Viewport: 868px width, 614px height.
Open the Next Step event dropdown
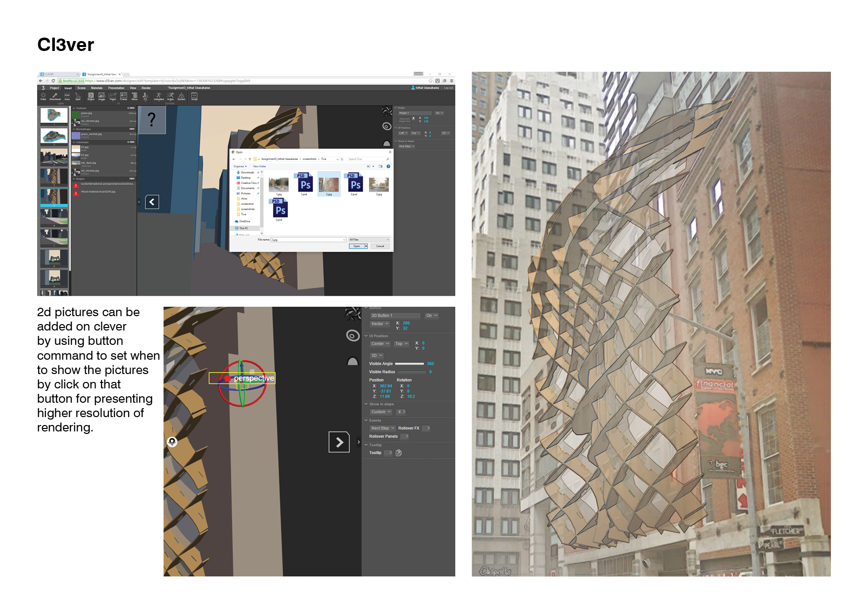(x=383, y=428)
